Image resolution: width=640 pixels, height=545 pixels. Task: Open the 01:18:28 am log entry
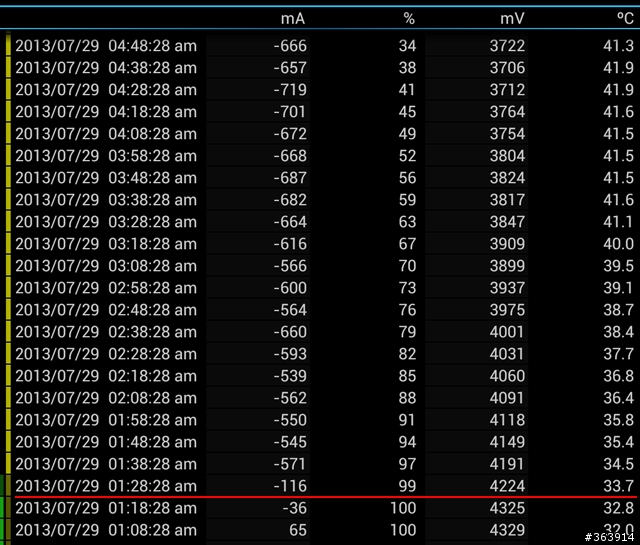click(320, 509)
